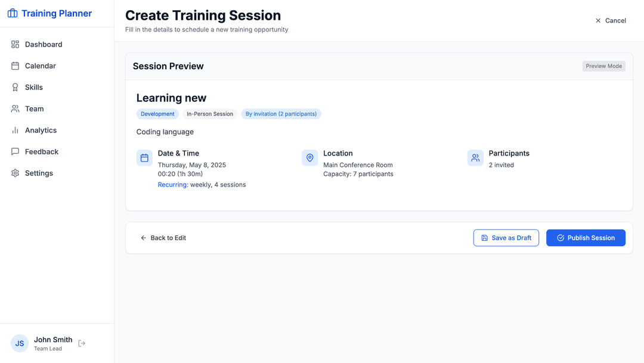The width and height of the screenshot is (644, 363).
Task: Publish the training session
Action: [586, 237]
